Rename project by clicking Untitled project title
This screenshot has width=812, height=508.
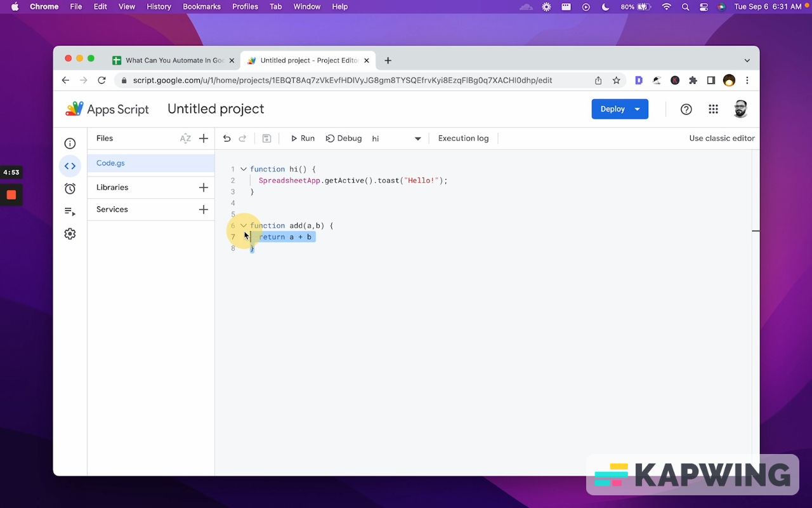click(x=216, y=109)
